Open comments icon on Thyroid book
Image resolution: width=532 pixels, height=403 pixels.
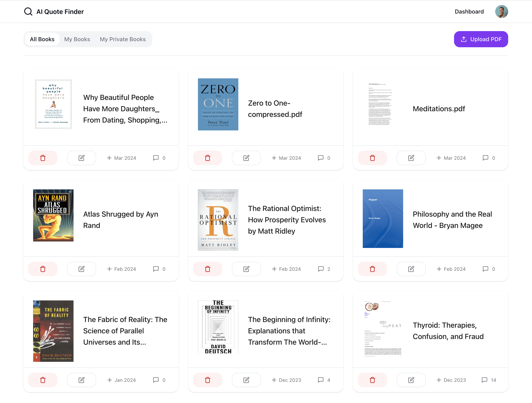tap(484, 380)
